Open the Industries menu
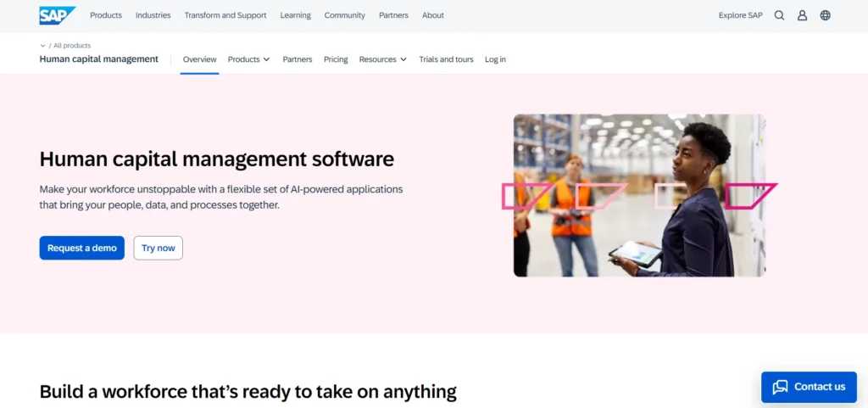This screenshot has height=408, width=868. pos(153,15)
